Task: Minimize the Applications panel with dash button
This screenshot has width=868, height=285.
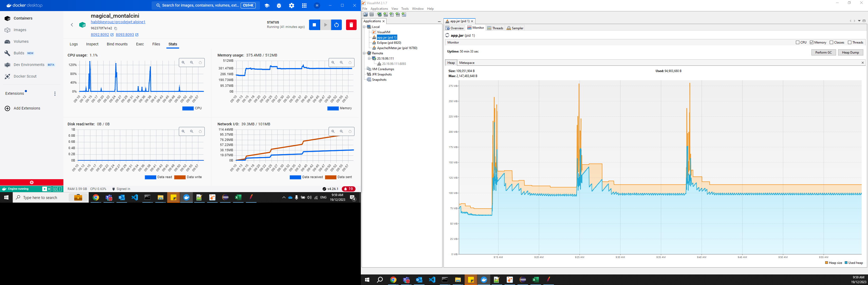Action: (x=439, y=22)
